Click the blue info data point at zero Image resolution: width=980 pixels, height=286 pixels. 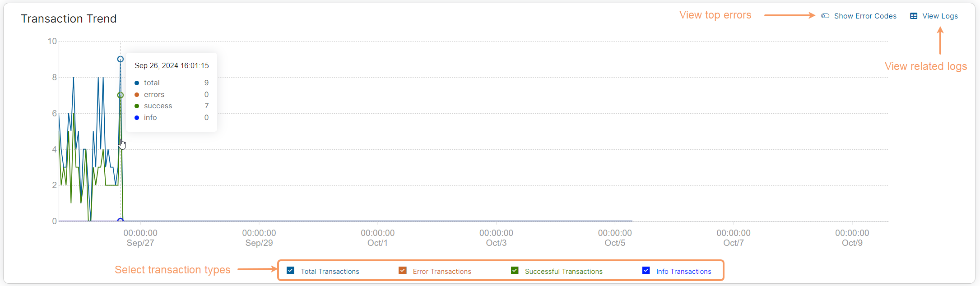121,221
